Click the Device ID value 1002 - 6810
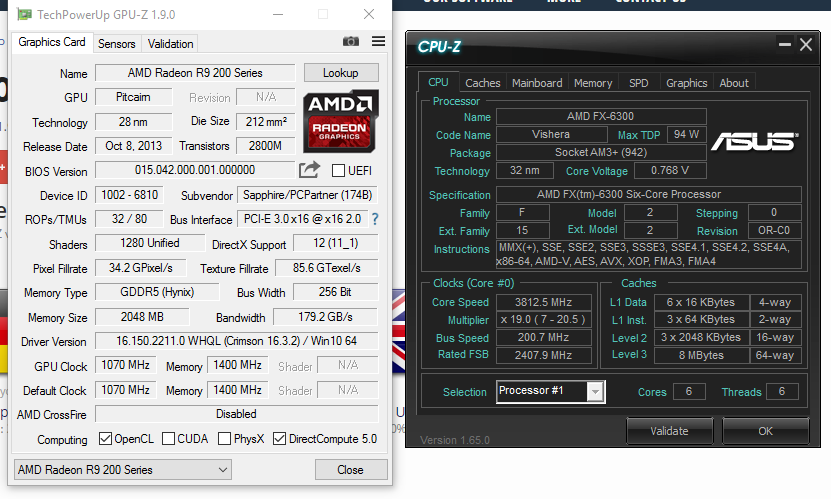This screenshot has width=831, height=499. pyautogui.click(x=129, y=195)
